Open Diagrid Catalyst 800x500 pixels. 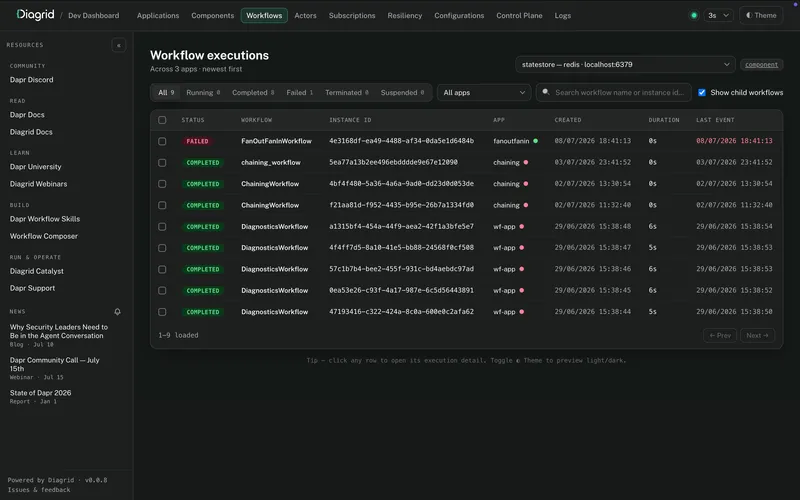[37, 271]
